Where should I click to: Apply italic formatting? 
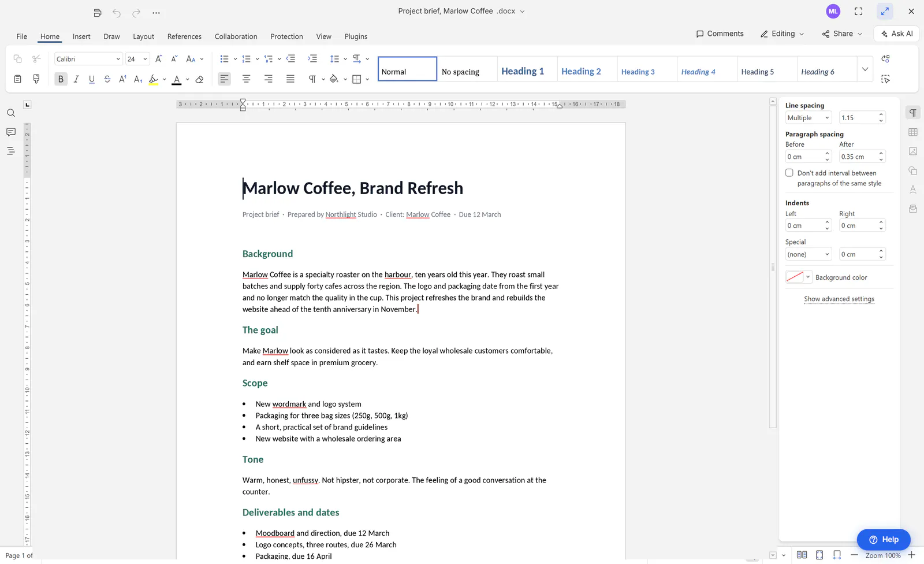76,79
